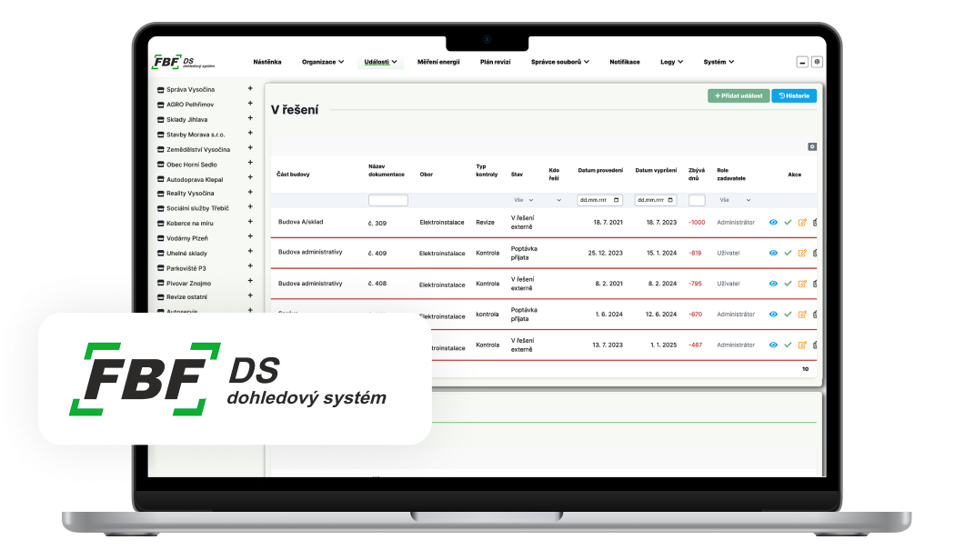Click the Datum vypršení date filter field
This screenshot has width=975, height=560.
pos(656,200)
